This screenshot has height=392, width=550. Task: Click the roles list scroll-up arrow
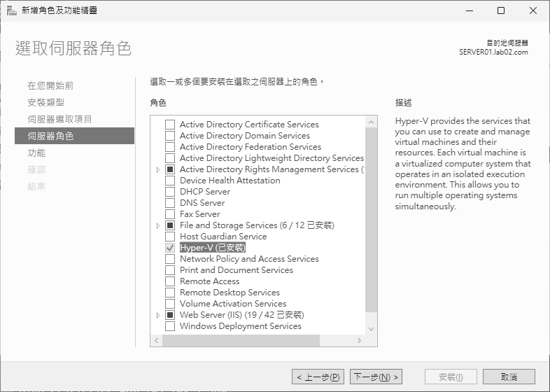coord(371,122)
